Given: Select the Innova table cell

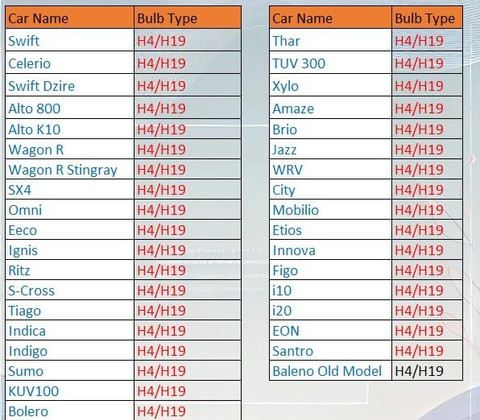Looking at the screenshot, I should point(330,250).
